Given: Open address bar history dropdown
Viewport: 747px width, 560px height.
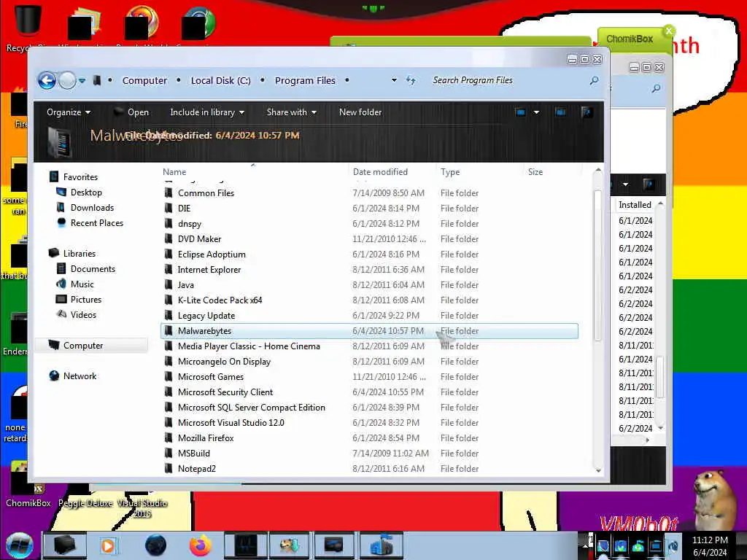Looking at the screenshot, I should point(394,80).
